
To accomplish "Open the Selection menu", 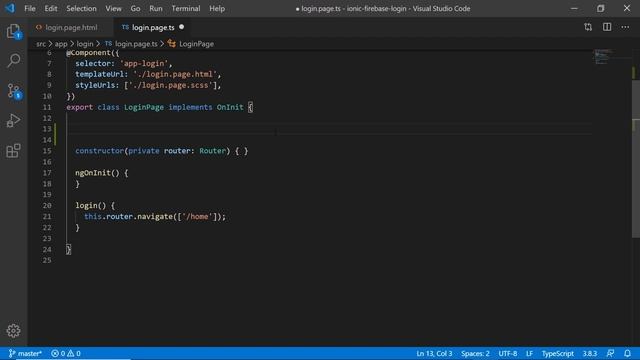I will pos(81,8).
